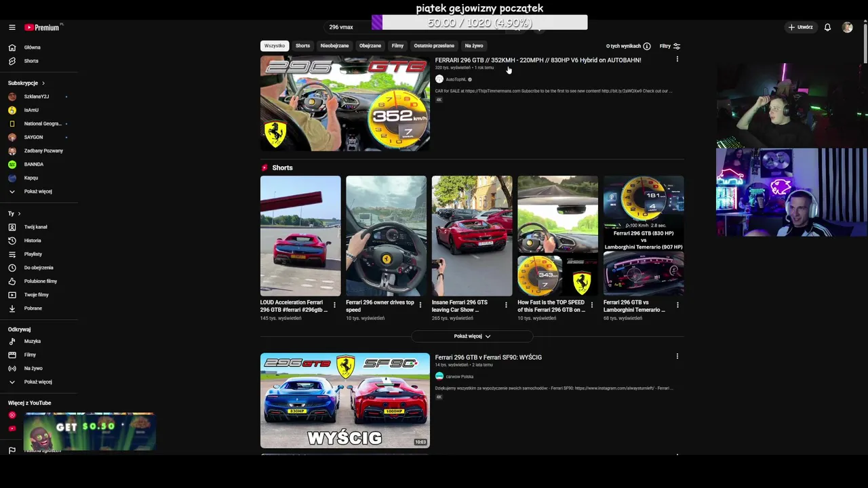The image size is (868, 488).
Task: Select the Shorts filter chip
Action: point(302,46)
